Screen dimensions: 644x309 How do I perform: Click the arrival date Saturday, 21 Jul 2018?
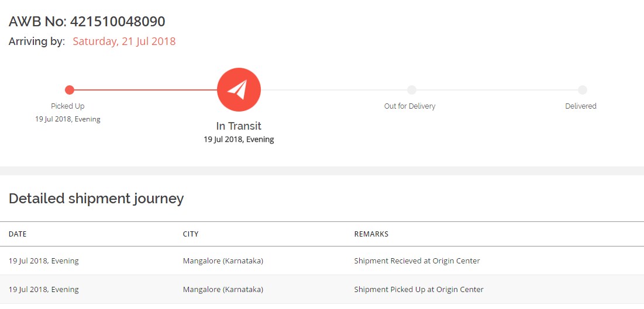click(124, 41)
